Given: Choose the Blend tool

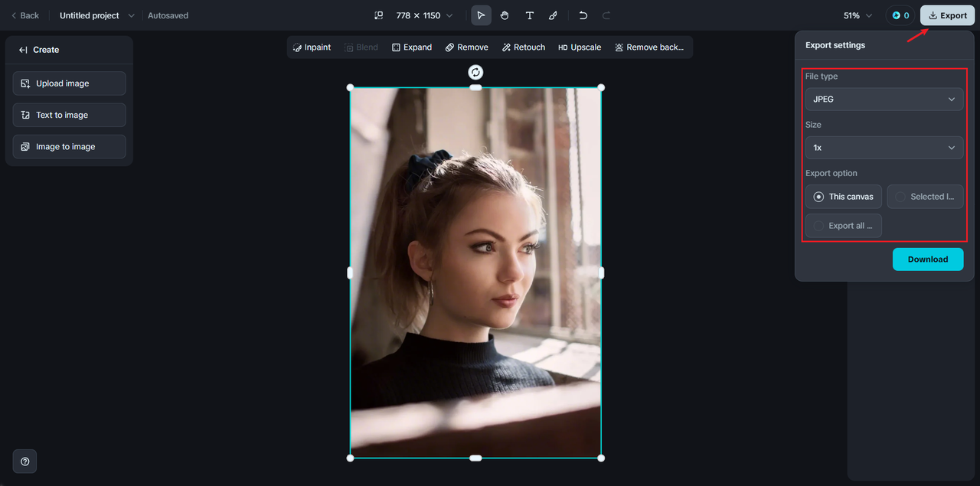Looking at the screenshot, I should coord(361,47).
